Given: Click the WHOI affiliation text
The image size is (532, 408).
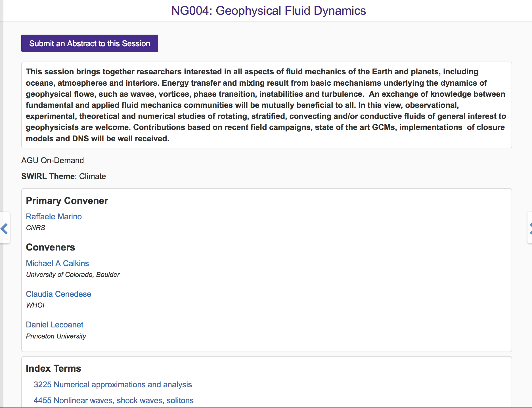Looking at the screenshot, I should [35, 305].
